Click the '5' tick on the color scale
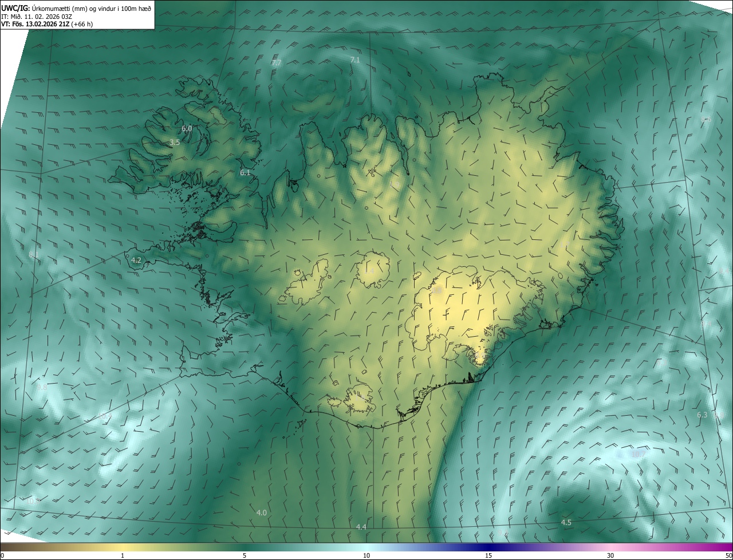733x560 pixels. pyautogui.click(x=245, y=555)
